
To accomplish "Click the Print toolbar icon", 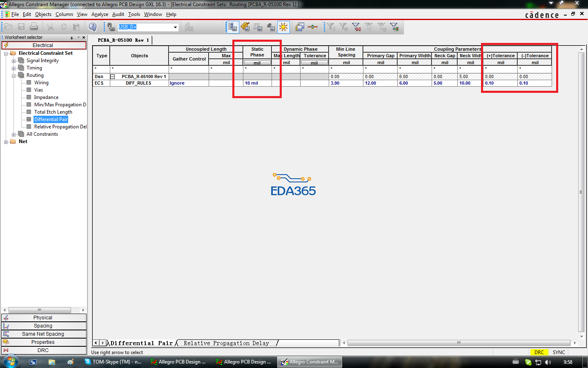I will (34, 27).
